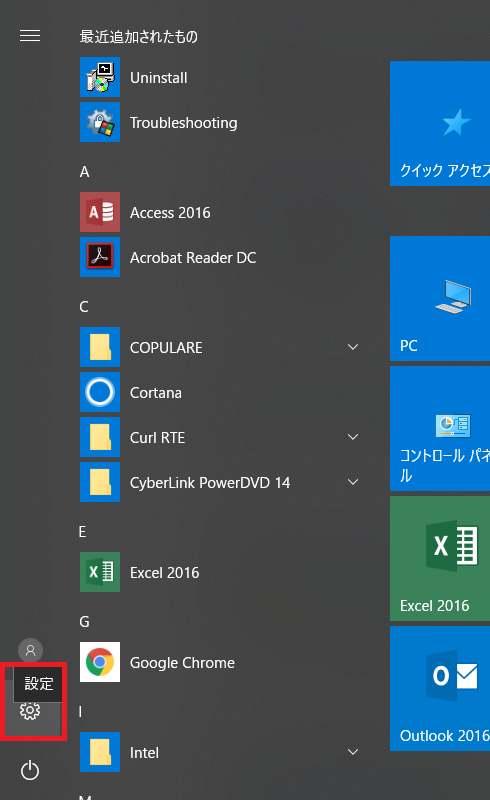Select the Uninstall text label
The image size is (490, 800).
[159, 78]
